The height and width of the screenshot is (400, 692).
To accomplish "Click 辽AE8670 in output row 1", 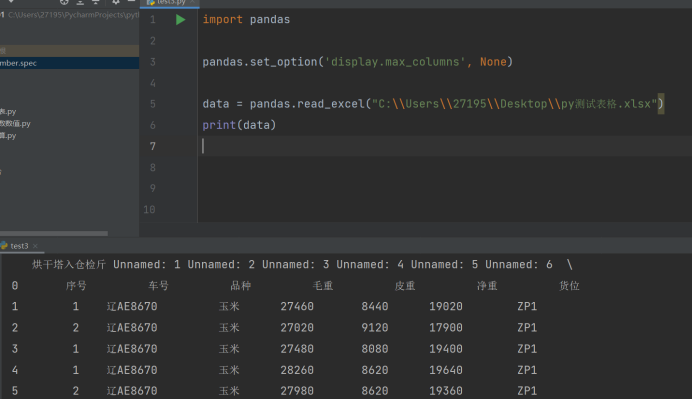I will pos(132,306).
